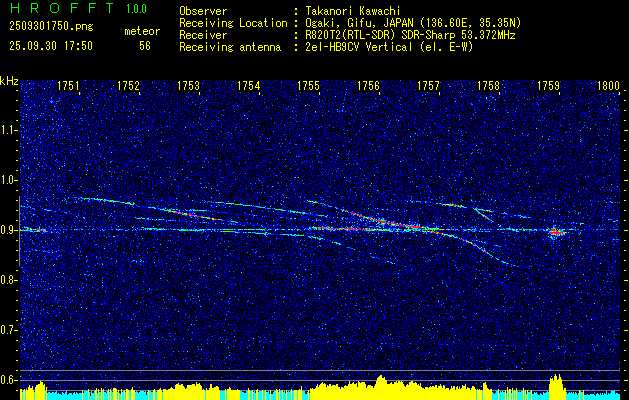Click the kHz axis unit label
The image size is (629, 400).
click(x=9, y=81)
